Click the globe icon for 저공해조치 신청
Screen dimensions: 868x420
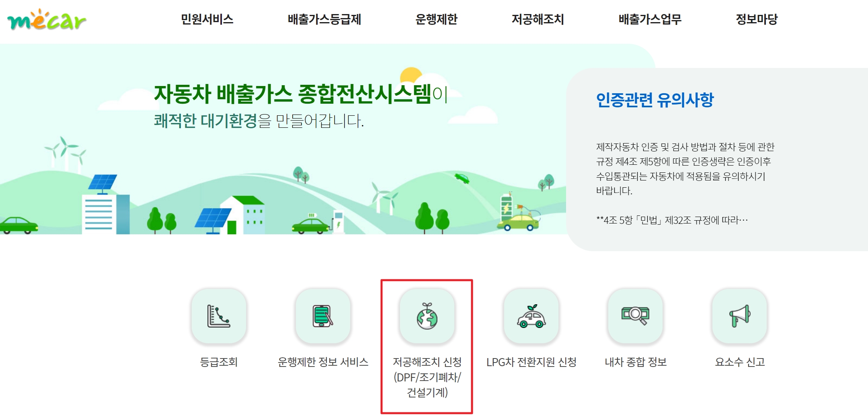pos(427,316)
